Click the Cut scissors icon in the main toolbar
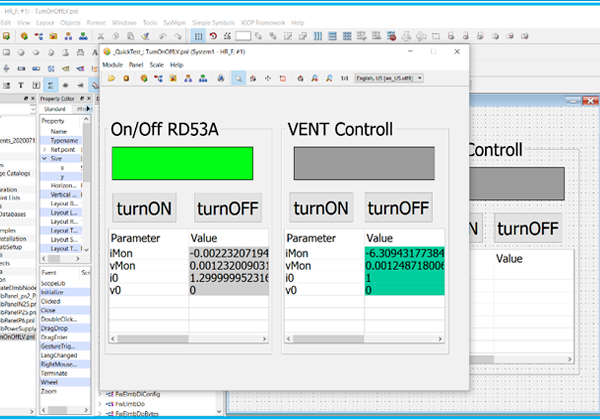 101,36
